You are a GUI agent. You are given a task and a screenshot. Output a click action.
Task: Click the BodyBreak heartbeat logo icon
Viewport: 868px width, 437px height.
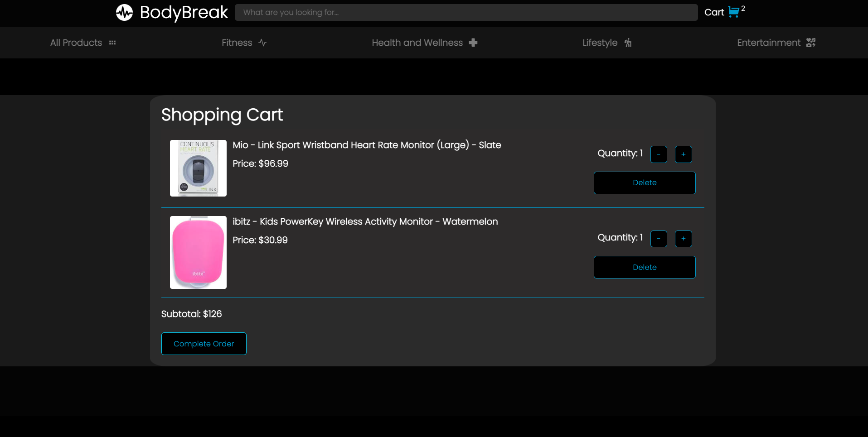pyautogui.click(x=124, y=13)
